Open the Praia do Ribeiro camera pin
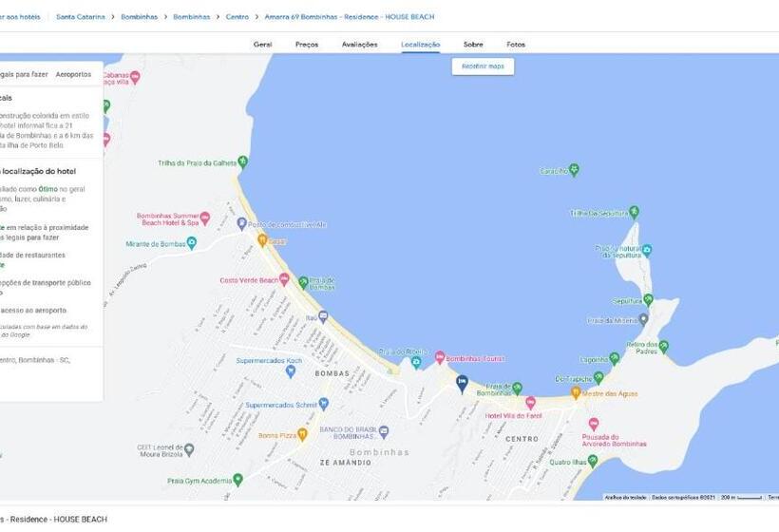Screen dimensions: 779x532 [416, 363]
